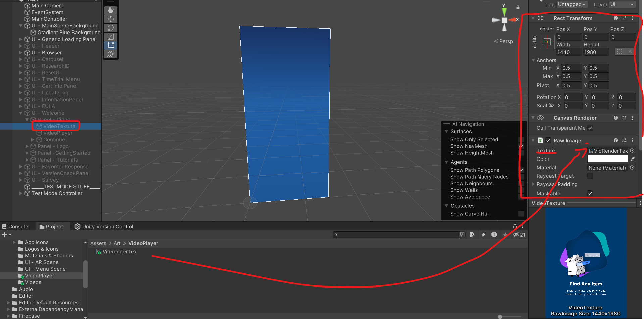The width and height of the screenshot is (644, 319).
Task: Open the Art folder via the breadcrumb path
Action: [x=117, y=243]
